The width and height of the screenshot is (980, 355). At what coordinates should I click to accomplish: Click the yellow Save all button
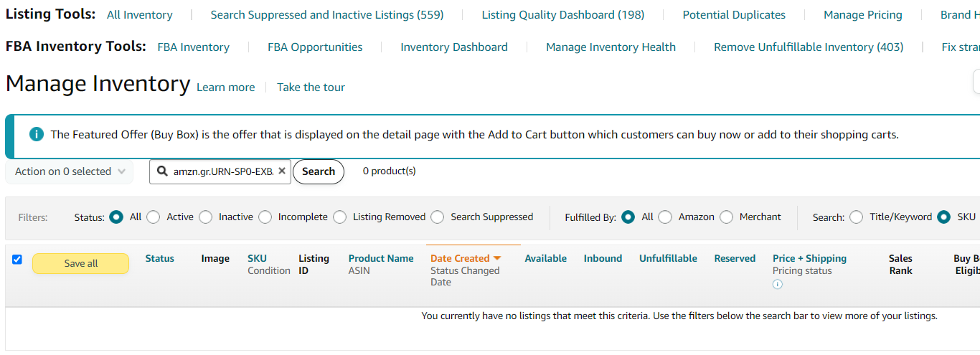tap(81, 263)
